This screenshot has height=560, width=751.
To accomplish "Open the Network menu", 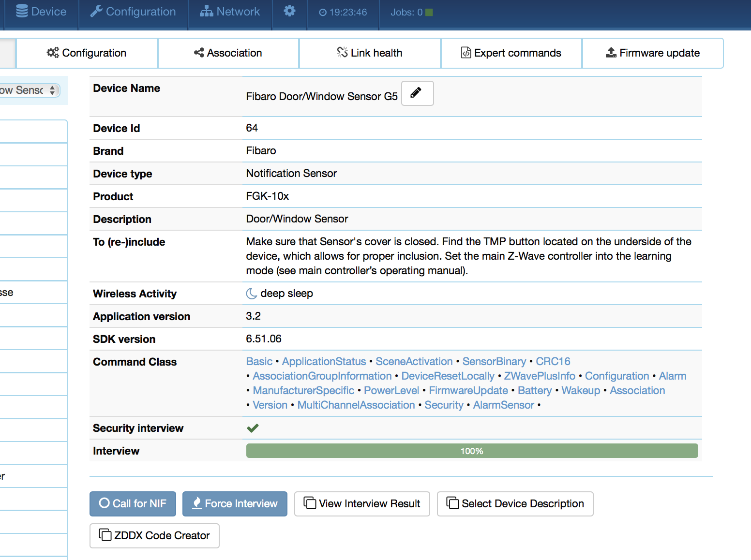I will click(x=230, y=12).
